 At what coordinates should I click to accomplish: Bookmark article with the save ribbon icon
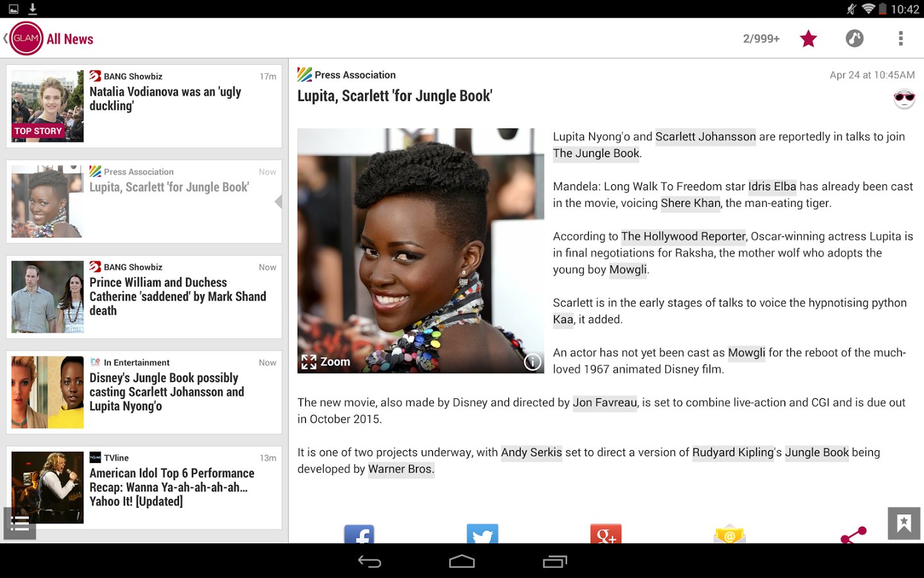(x=904, y=523)
